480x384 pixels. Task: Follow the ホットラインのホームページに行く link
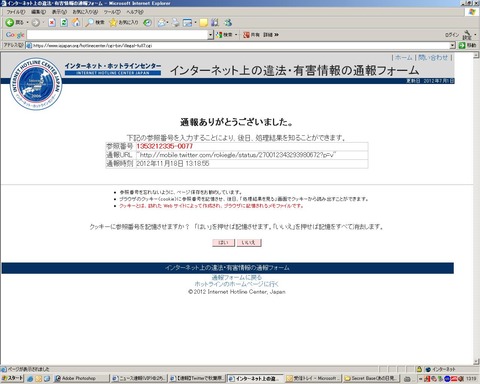[x=237, y=284]
